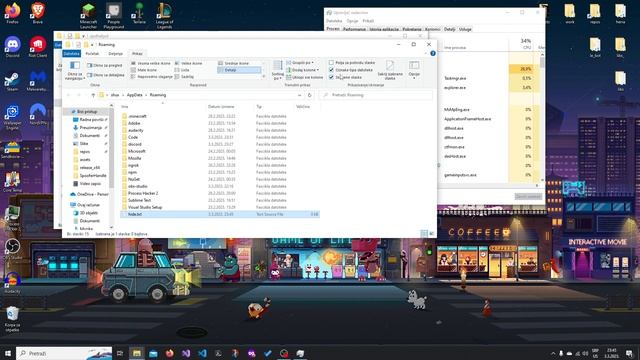Click Firefox taskbar icon
The image size is (640, 360).
coord(169,353)
